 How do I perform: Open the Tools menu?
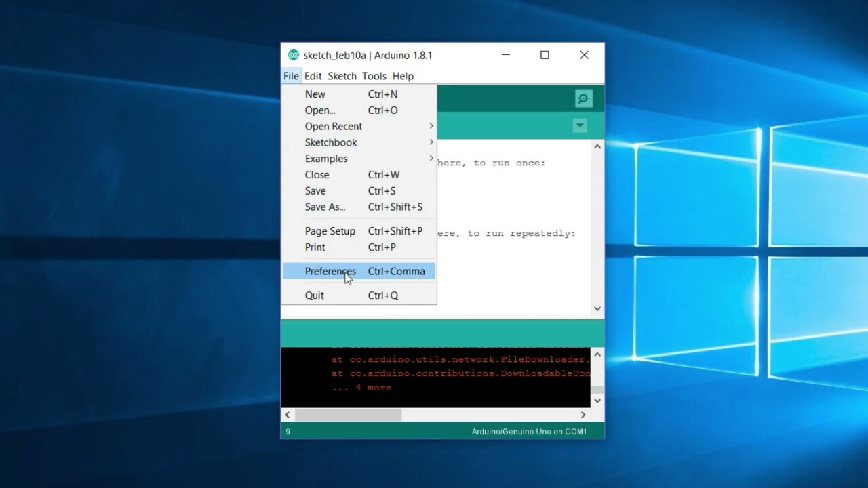click(374, 76)
